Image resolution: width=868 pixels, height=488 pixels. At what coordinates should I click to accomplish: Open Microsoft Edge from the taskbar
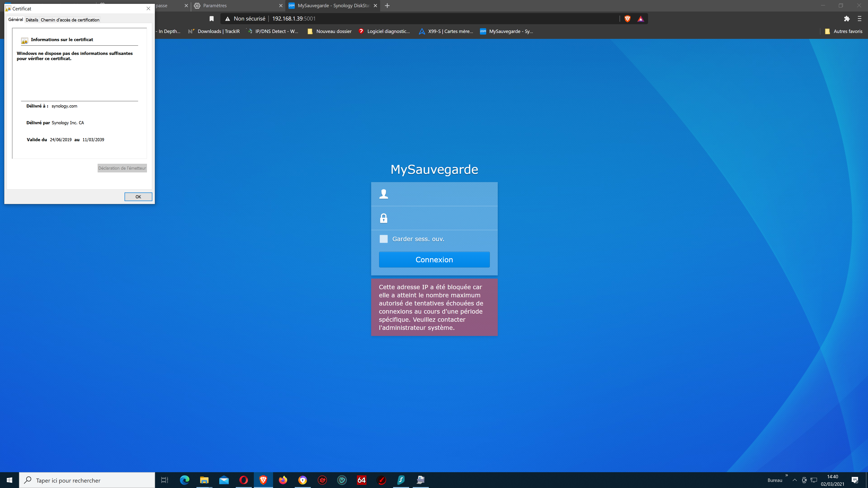(184, 480)
